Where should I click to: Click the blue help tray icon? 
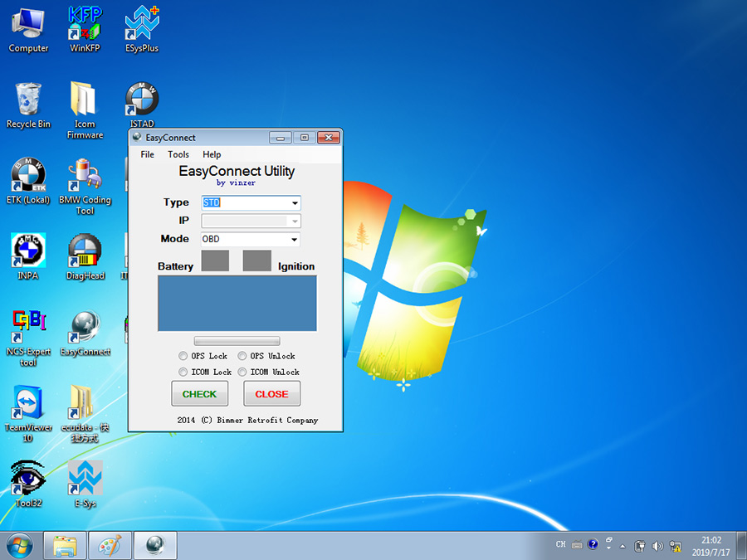pyautogui.click(x=593, y=543)
